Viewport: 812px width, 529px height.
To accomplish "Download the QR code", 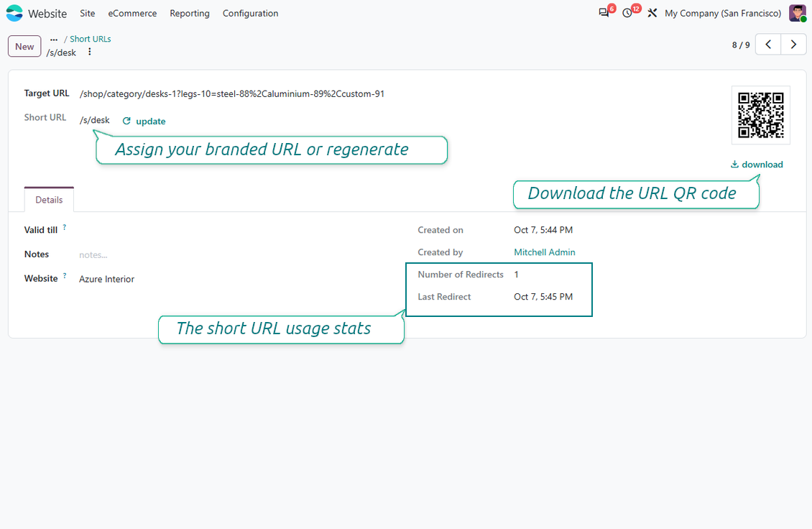I will coord(757,165).
